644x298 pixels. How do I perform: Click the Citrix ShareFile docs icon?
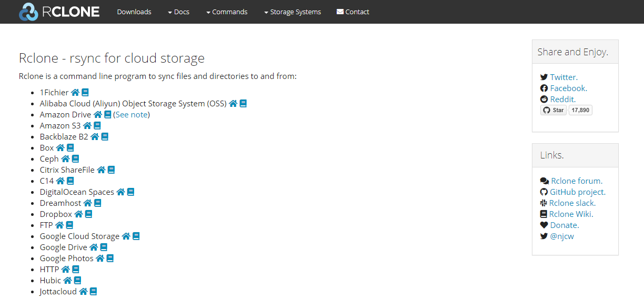click(x=111, y=170)
